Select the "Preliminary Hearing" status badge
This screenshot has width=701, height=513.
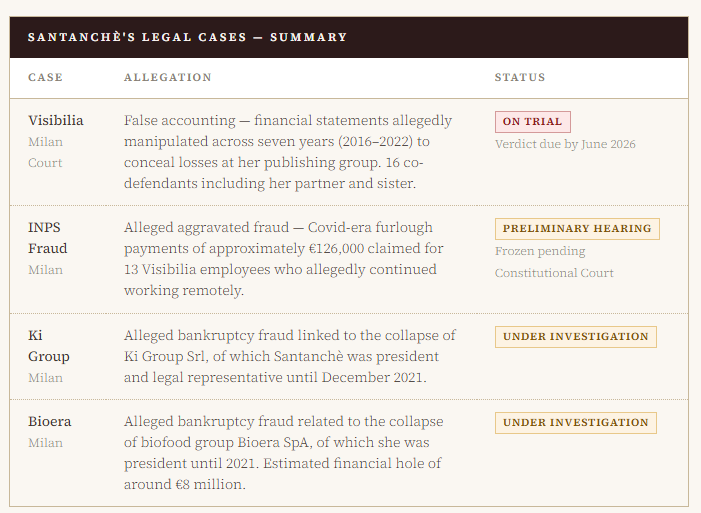tap(577, 229)
